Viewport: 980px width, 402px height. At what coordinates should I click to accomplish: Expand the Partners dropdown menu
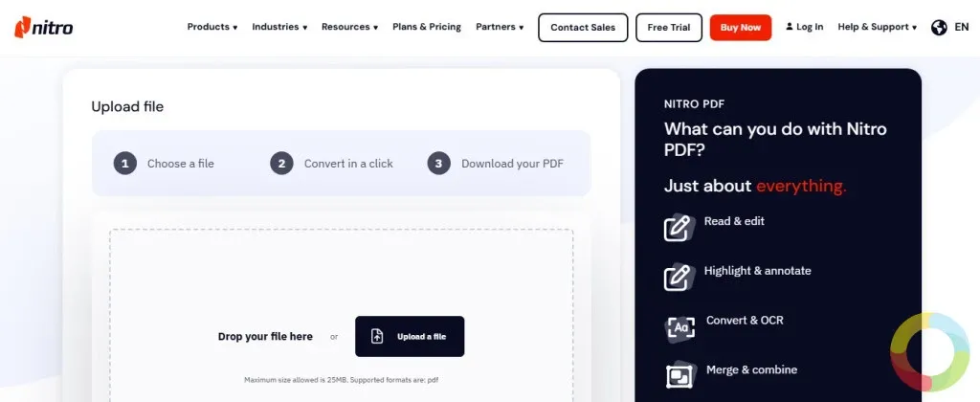[500, 27]
